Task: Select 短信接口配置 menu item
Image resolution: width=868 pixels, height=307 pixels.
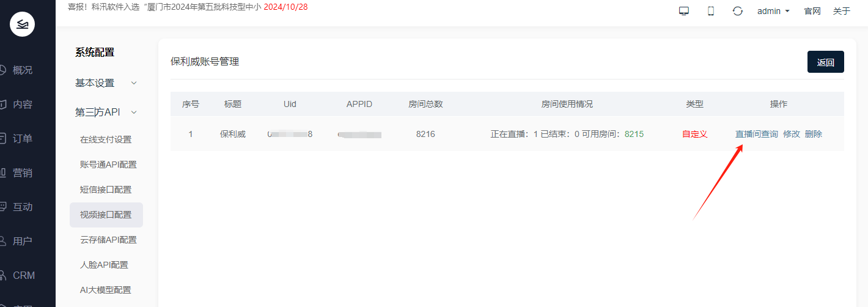Action: click(106, 190)
